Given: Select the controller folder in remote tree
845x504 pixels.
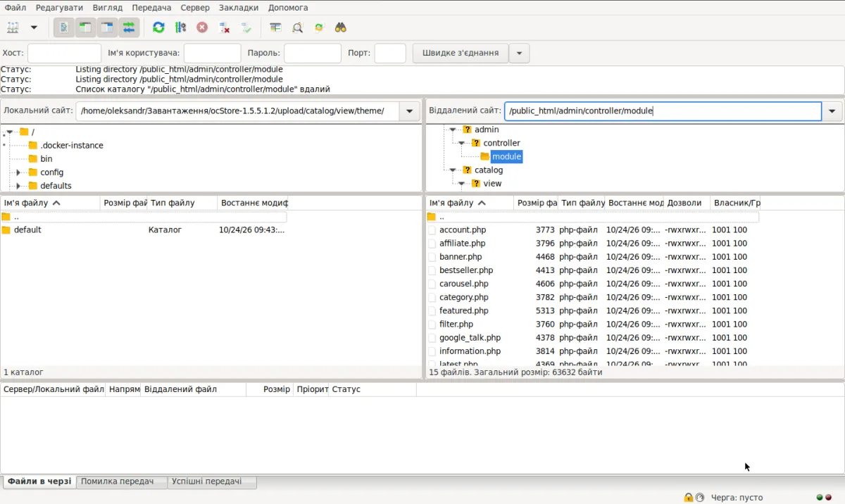Looking at the screenshot, I should click(x=501, y=143).
